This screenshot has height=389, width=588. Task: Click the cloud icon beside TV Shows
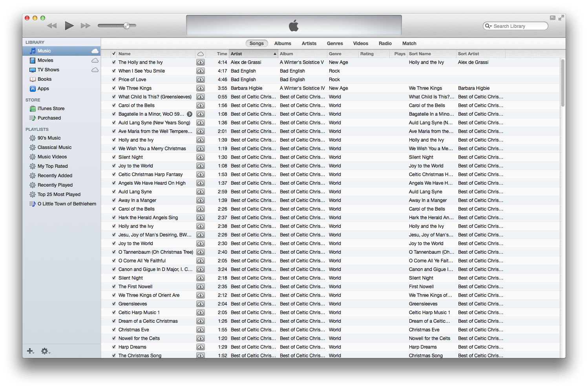pos(95,70)
